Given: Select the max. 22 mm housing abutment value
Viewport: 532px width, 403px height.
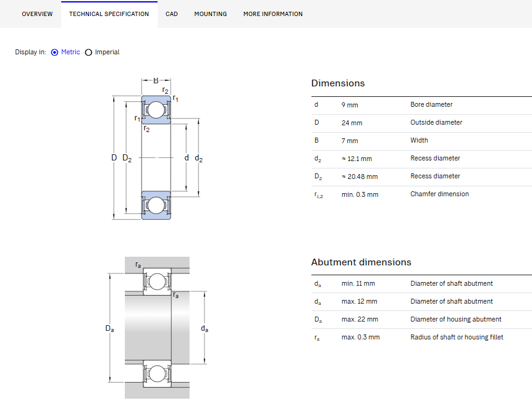Looking at the screenshot, I should pos(360,319).
